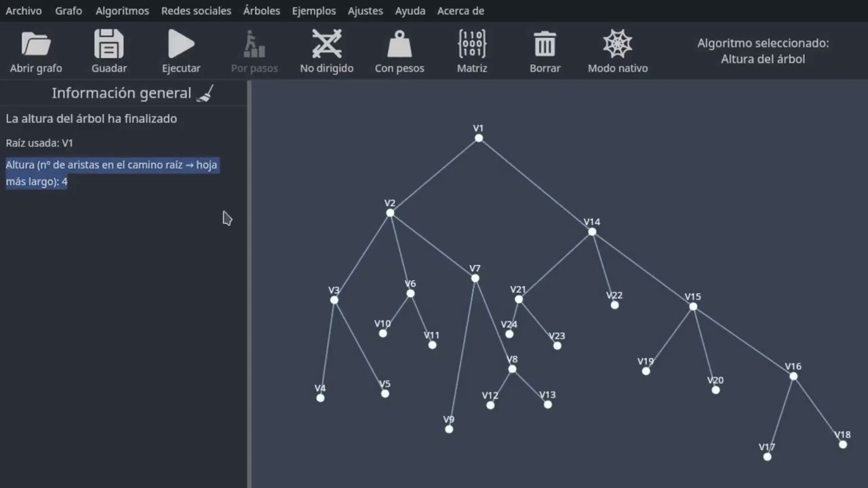Screen dimensions: 868x488
Task: Select leaf node V20
Action: 715,390
